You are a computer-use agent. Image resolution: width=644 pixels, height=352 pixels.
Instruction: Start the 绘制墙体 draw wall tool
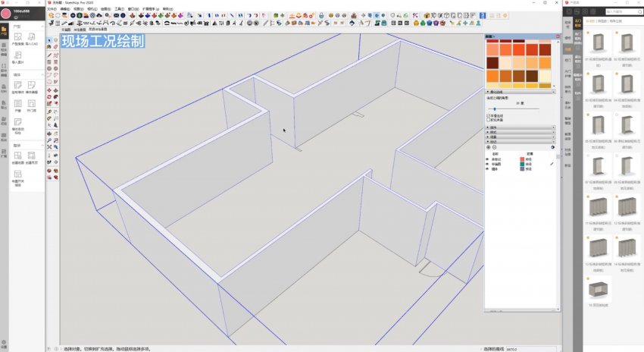click(x=17, y=87)
